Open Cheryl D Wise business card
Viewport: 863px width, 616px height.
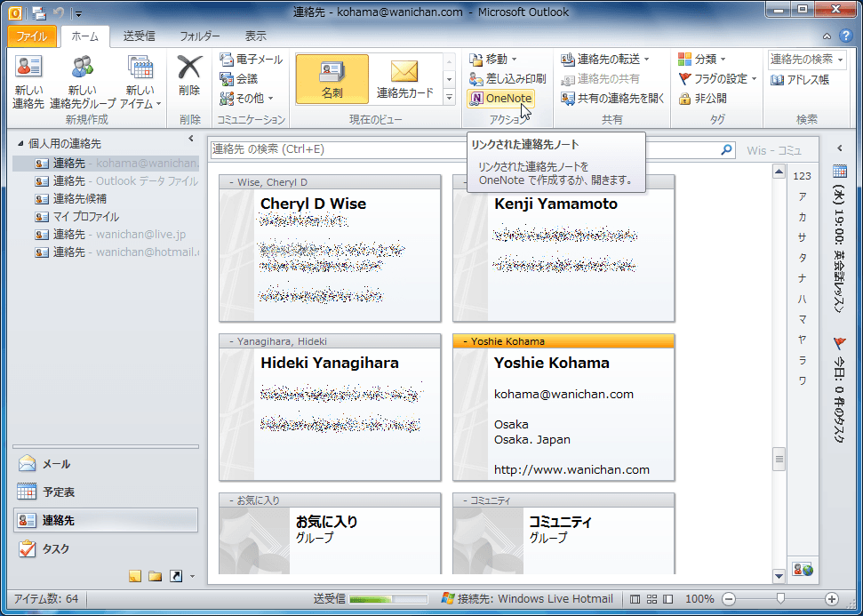pos(330,248)
